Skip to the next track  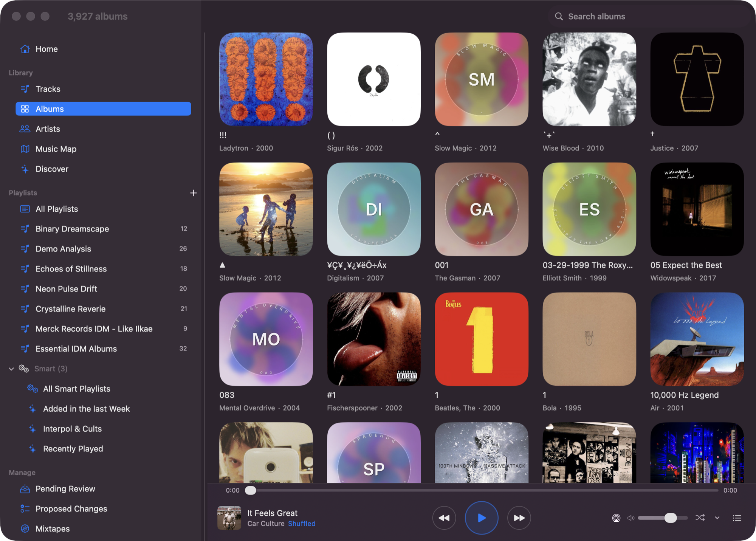(x=519, y=518)
